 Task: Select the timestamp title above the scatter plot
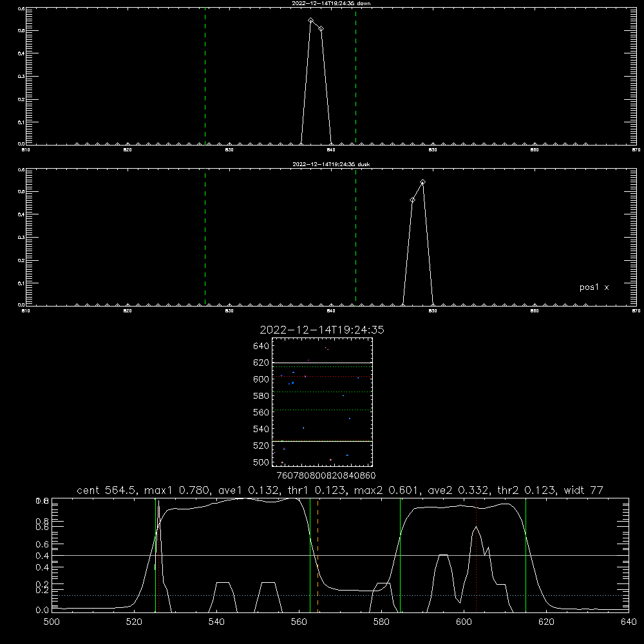[322, 330]
